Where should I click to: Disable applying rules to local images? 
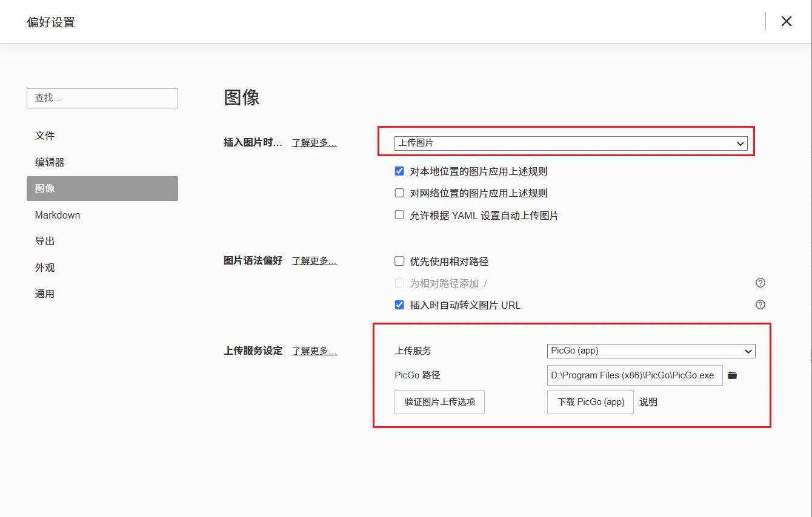click(399, 171)
